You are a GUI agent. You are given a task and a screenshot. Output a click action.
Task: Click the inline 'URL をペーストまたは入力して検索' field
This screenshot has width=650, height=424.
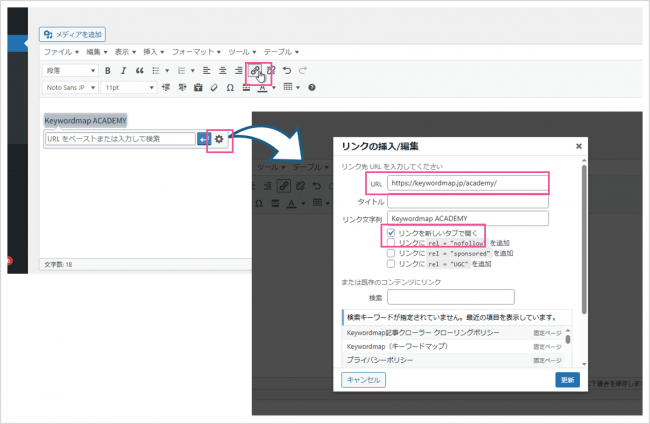[120, 139]
